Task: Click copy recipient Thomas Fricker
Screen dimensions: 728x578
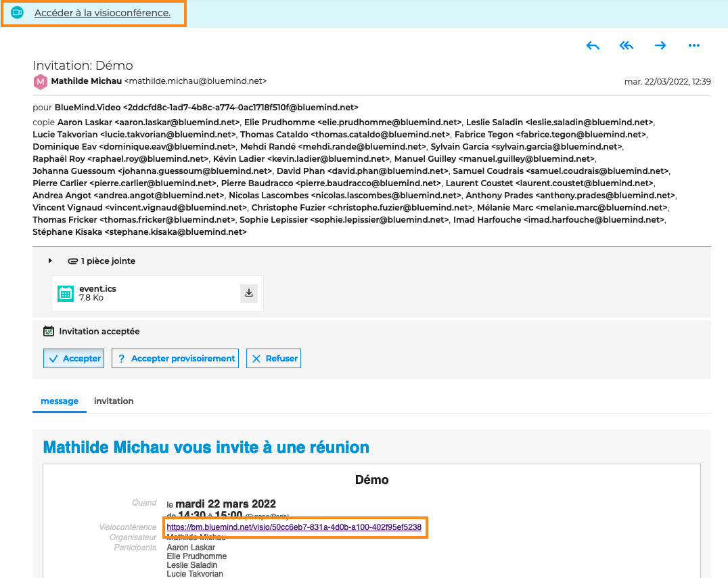Action: pos(134,219)
